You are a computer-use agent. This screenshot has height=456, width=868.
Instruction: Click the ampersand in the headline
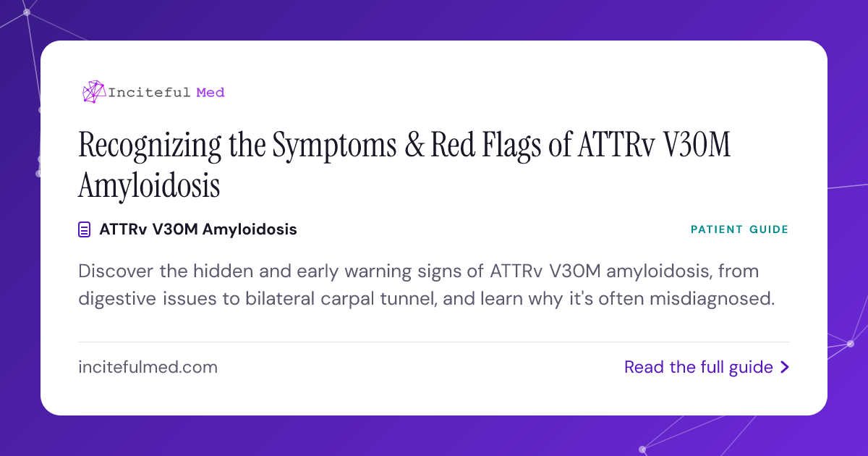coord(410,145)
